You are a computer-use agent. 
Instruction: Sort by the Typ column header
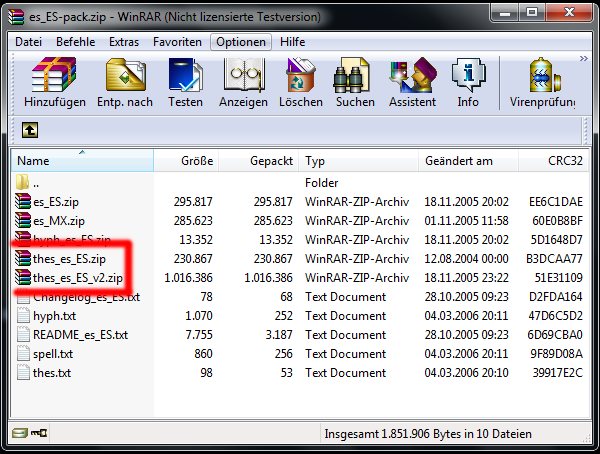click(x=358, y=161)
